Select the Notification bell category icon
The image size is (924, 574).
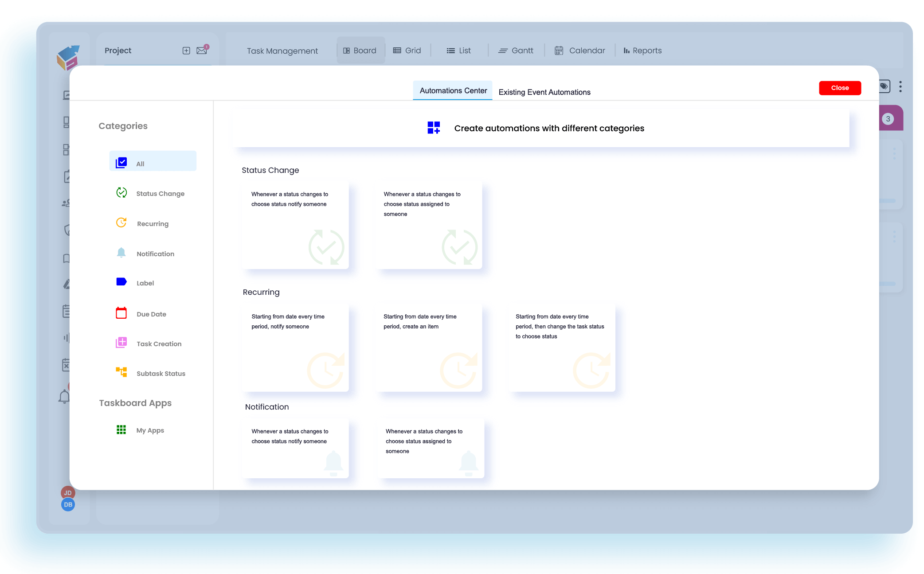(121, 253)
